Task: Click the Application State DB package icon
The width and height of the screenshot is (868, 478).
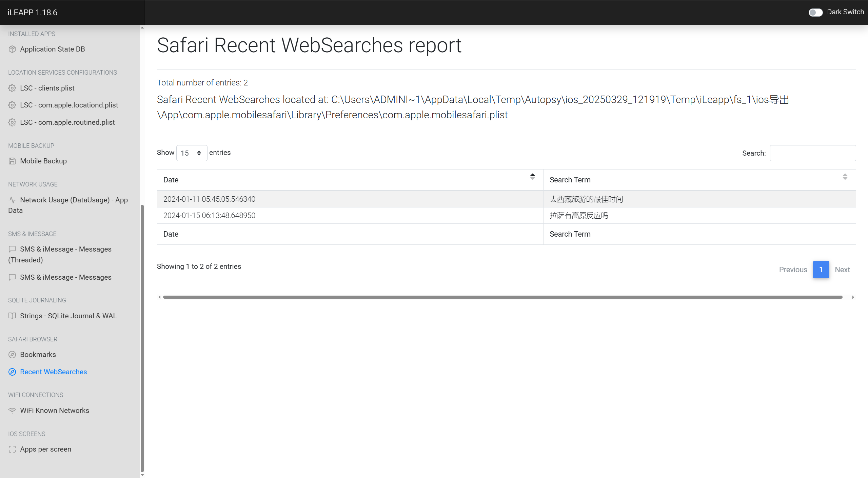Action: tap(12, 49)
